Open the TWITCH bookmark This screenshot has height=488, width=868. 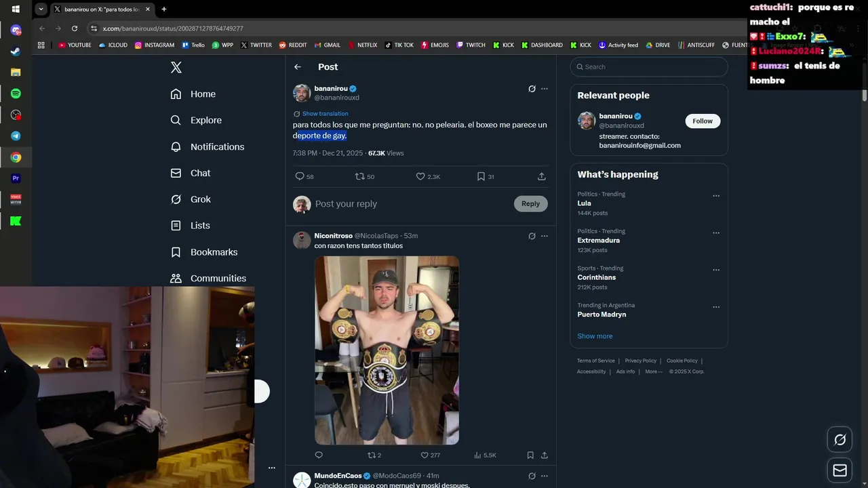click(x=470, y=45)
